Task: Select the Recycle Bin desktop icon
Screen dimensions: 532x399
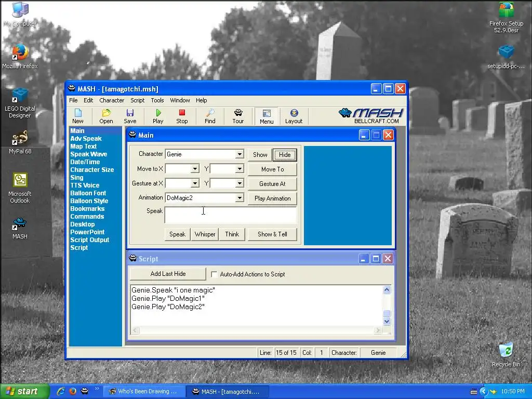Action: tap(506, 354)
